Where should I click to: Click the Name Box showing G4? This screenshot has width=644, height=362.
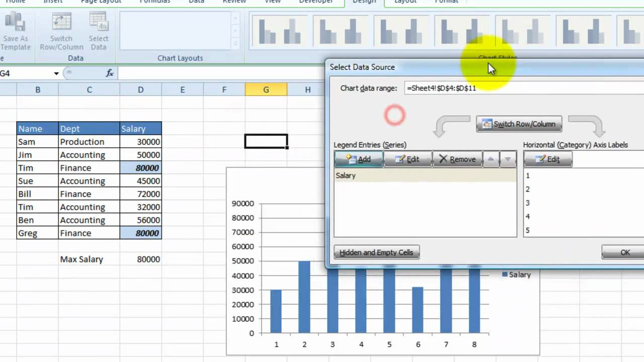pyautogui.click(x=26, y=73)
